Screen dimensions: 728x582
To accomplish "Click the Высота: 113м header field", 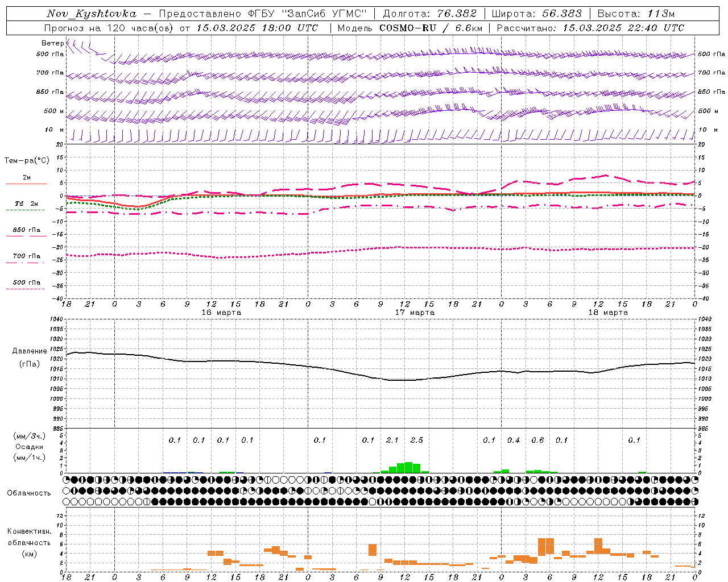I will point(636,14).
